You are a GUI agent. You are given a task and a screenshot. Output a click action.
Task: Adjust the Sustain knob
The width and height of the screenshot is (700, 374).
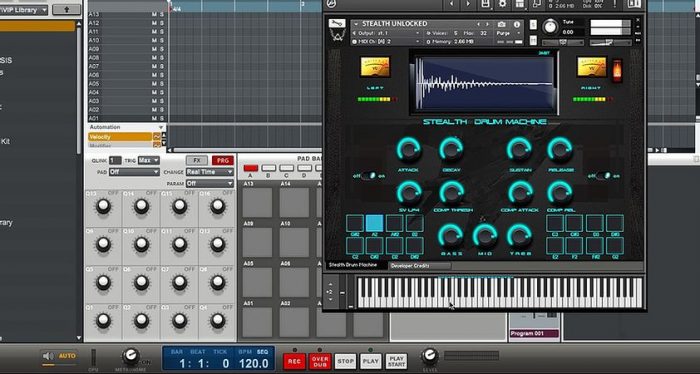click(x=519, y=150)
